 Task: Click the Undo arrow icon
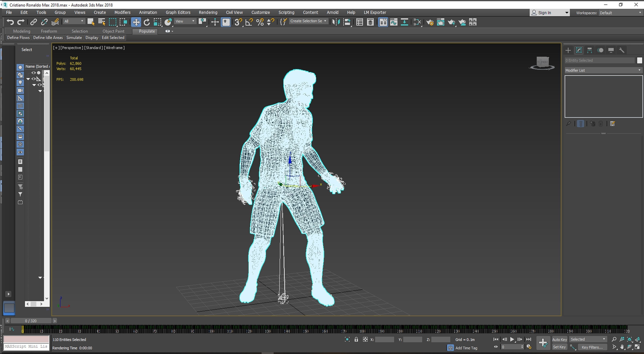pos(10,22)
